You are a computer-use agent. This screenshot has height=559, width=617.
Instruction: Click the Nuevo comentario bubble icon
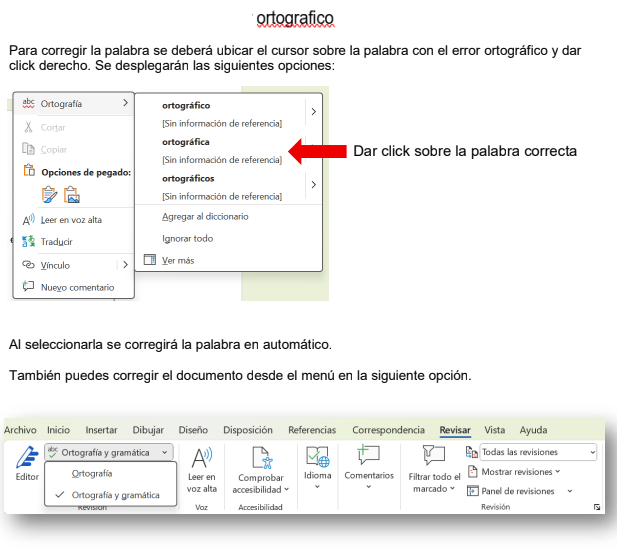tap(28, 286)
